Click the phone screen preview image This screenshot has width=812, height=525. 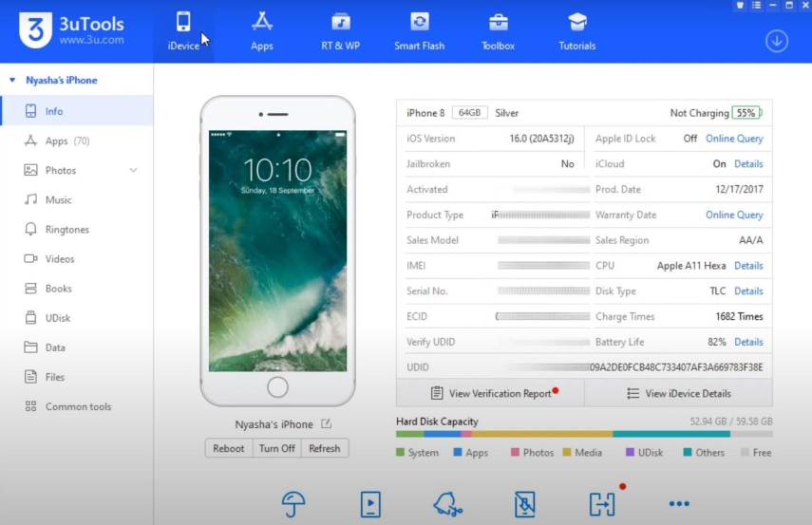277,251
